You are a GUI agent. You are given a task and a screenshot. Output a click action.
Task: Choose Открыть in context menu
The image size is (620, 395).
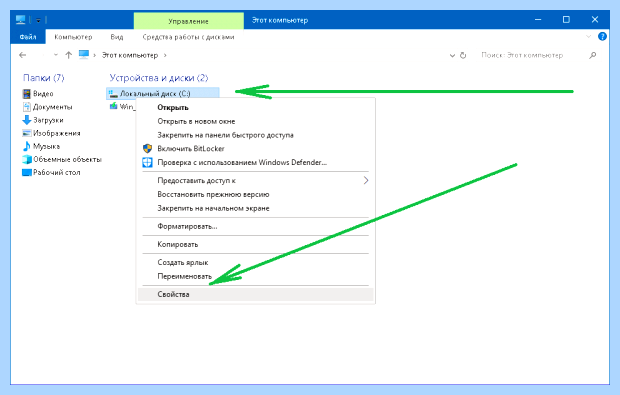pyautogui.click(x=255, y=108)
